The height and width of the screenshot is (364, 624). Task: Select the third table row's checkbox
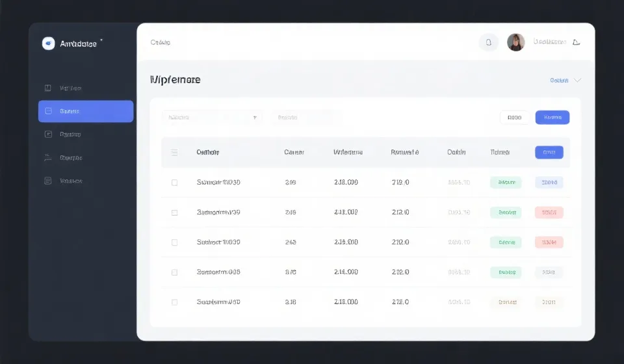pyautogui.click(x=174, y=242)
